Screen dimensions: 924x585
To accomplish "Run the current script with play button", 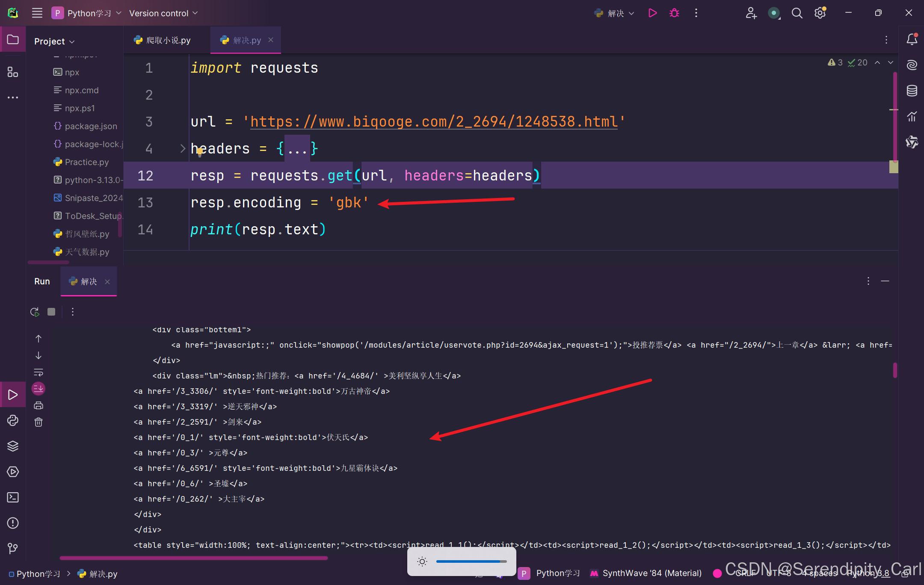I will (652, 13).
